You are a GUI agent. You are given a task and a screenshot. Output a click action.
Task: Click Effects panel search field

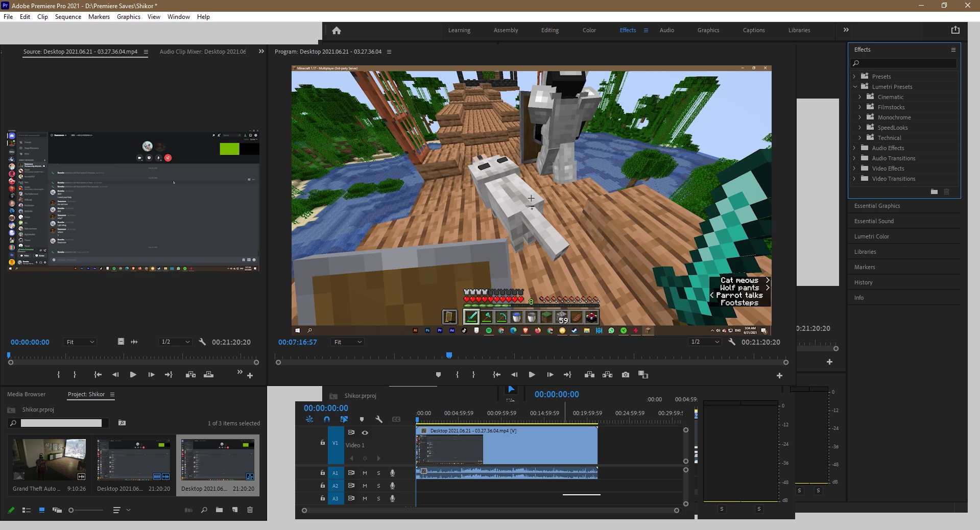click(903, 63)
